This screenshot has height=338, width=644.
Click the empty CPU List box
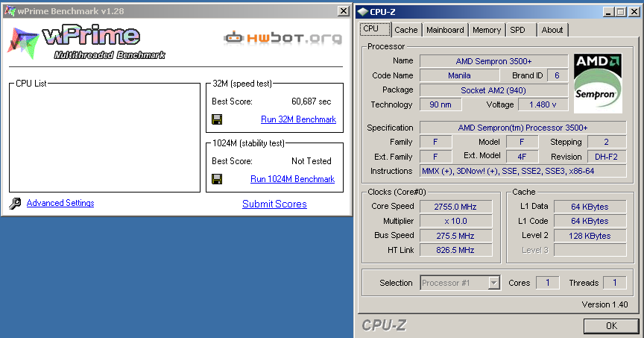click(x=105, y=138)
